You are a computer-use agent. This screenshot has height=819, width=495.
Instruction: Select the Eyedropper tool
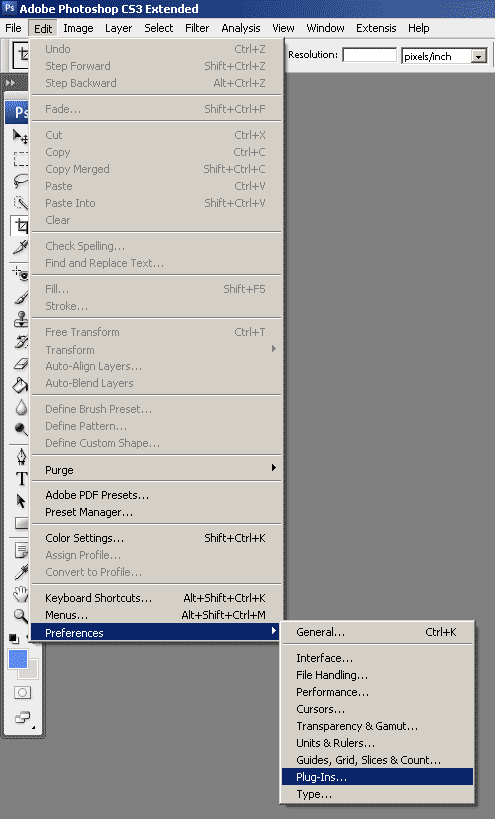point(20,572)
